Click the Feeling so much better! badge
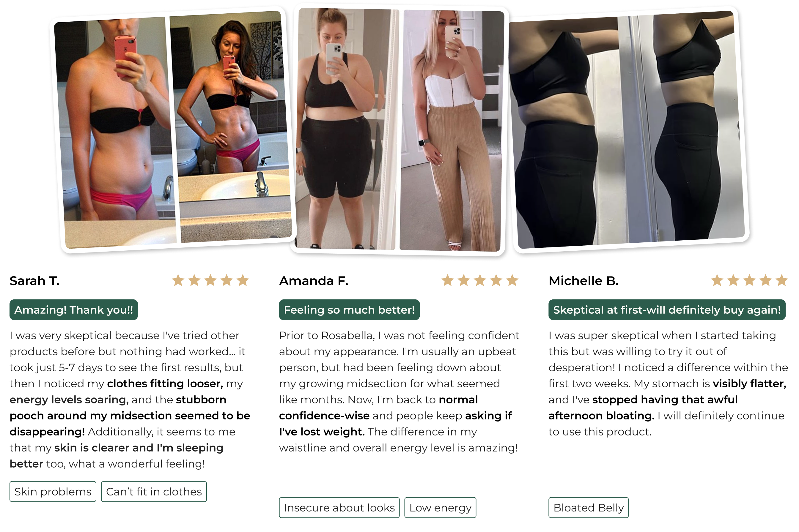This screenshot has height=532, width=799. point(349,310)
